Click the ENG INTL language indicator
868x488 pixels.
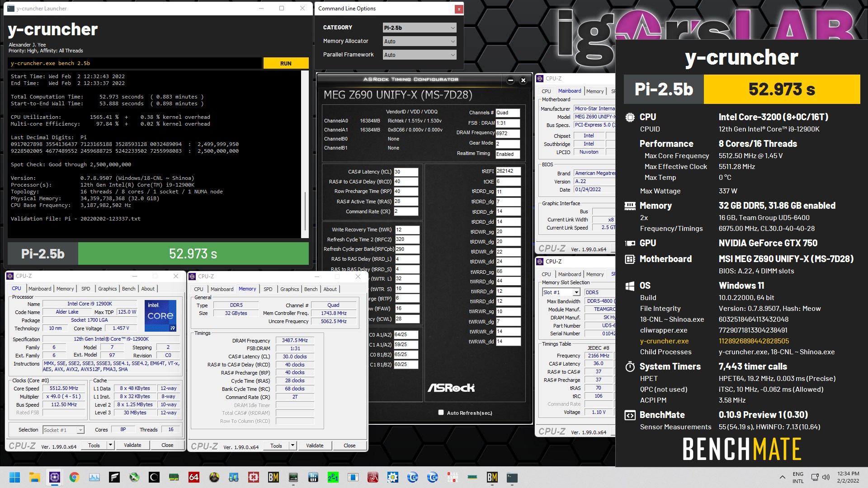(x=798, y=477)
